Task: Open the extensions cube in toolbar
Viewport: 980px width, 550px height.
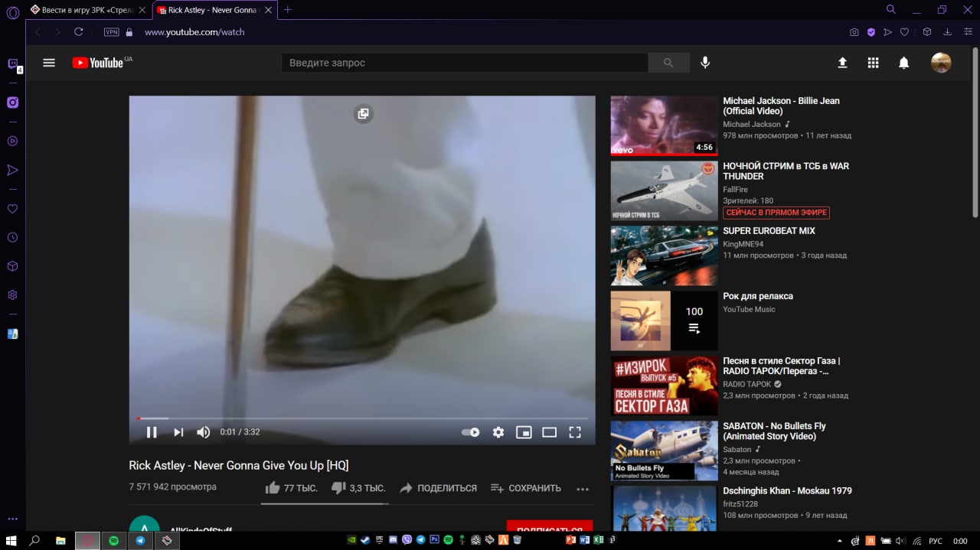Action: [927, 32]
